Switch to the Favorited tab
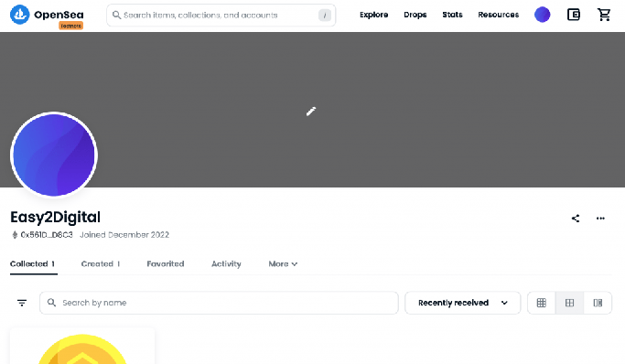Screen dimensions: 625x364 (x=166, y=264)
